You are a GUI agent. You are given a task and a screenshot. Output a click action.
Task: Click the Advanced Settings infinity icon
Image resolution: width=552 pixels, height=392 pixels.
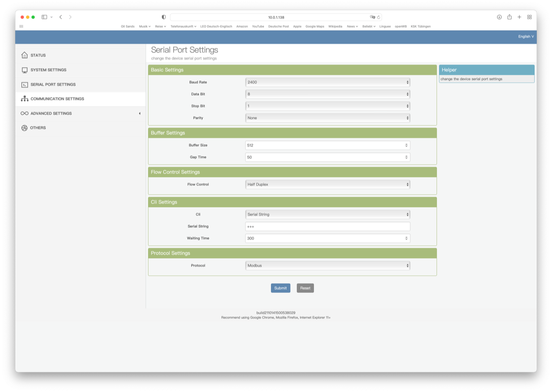(x=25, y=113)
